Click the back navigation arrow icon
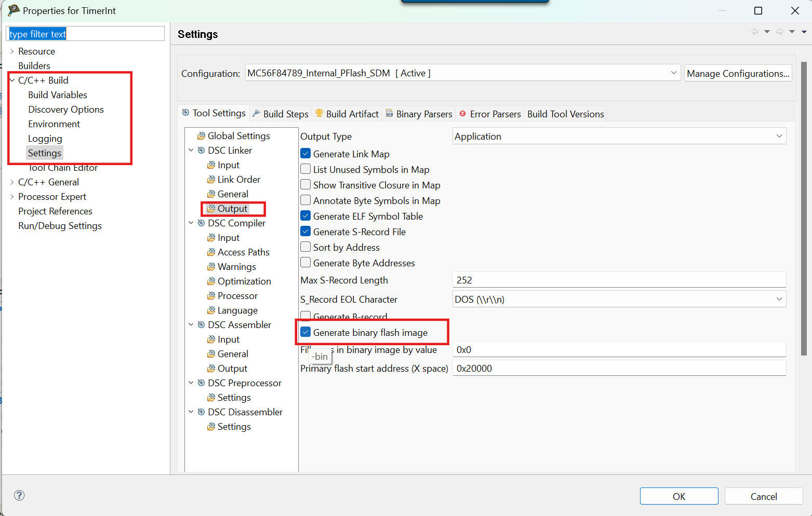This screenshot has width=812, height=516. pos(755,31)
